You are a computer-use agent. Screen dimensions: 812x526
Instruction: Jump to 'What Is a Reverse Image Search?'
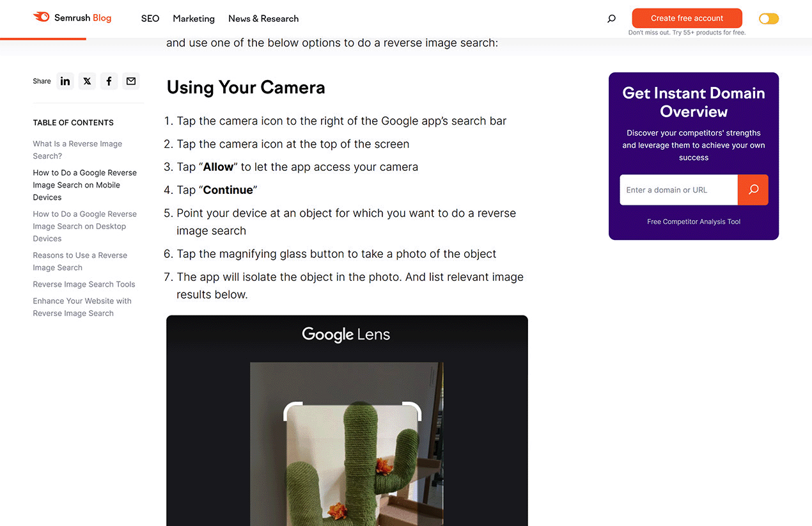click(77, 149)
